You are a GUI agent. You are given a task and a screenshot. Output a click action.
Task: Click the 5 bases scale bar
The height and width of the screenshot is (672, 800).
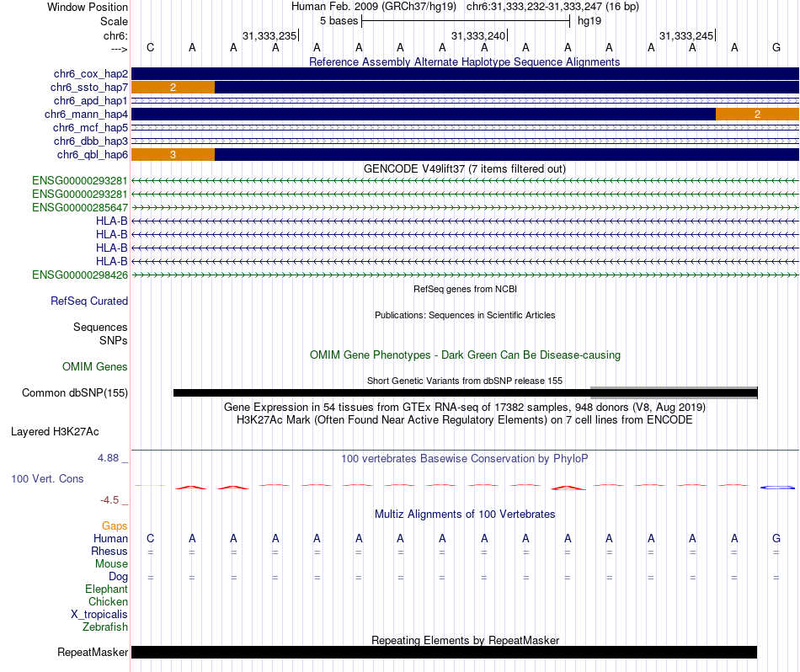click(x=466, y=21)
